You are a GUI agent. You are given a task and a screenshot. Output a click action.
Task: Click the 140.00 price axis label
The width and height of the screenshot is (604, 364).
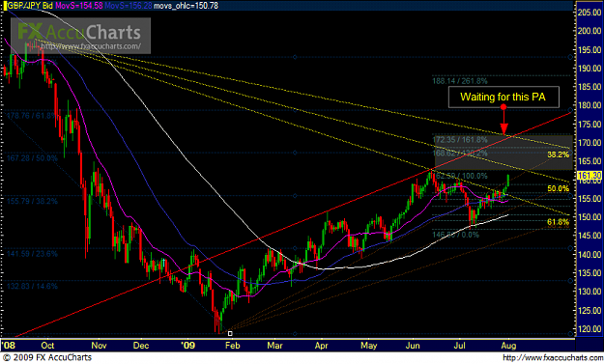click(x=590, y=254)
